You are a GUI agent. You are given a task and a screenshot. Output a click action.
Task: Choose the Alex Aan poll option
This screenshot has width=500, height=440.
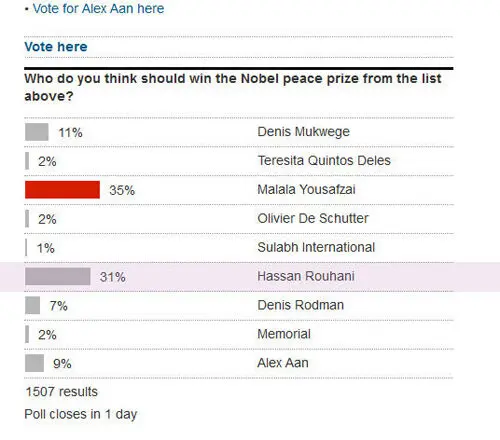pyautogui.click(x=239, y=364)
